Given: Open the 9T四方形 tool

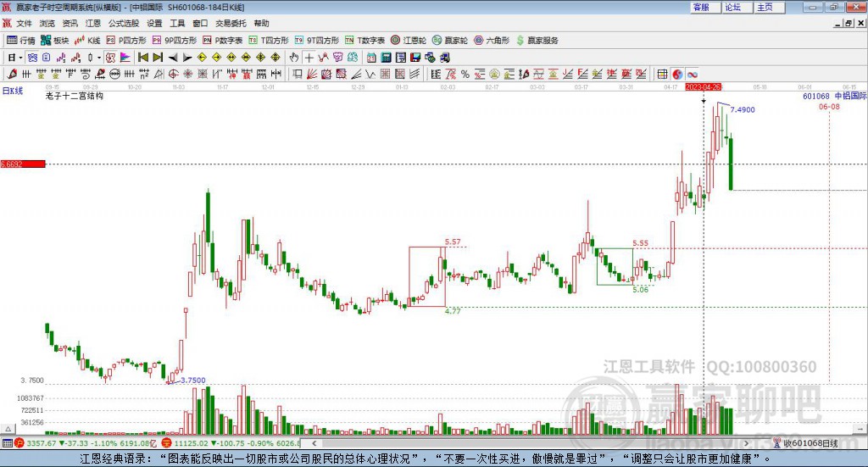Looking at the screenshot, I should tap(317, 41).
